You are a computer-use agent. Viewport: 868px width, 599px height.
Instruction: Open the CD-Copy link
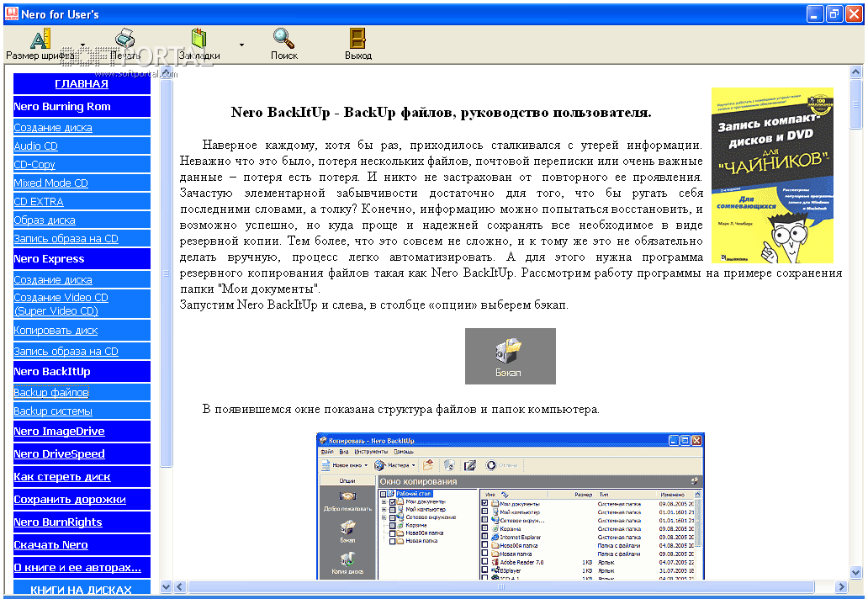pos(34,164)
